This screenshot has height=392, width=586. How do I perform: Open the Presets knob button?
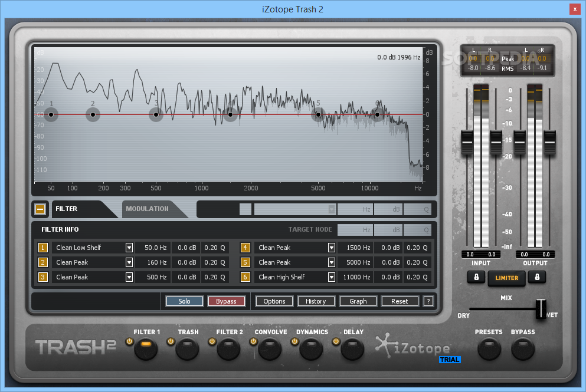[x=489, y=349]
